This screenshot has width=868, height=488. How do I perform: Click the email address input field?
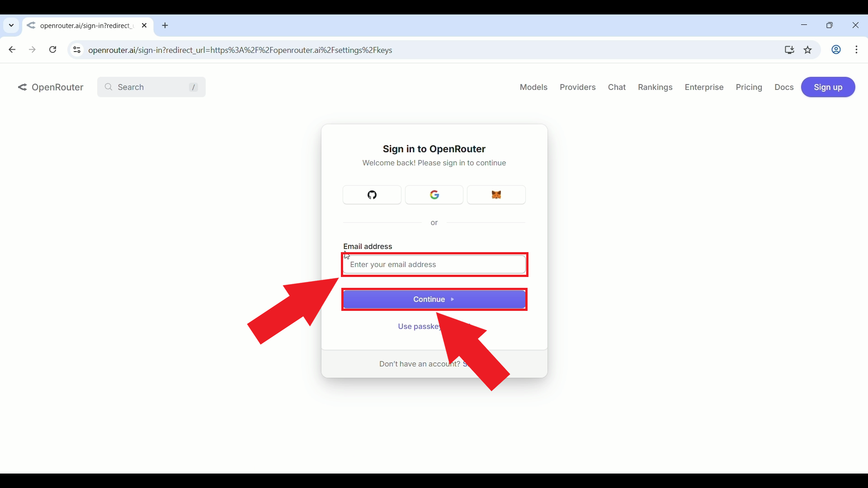coord(434,264)
